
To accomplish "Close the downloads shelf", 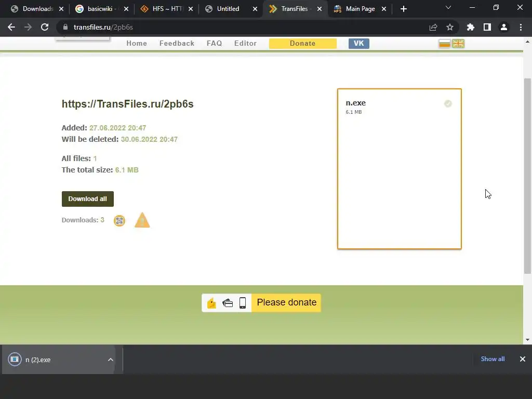I will pyautogui.click(x=523, y=359).
